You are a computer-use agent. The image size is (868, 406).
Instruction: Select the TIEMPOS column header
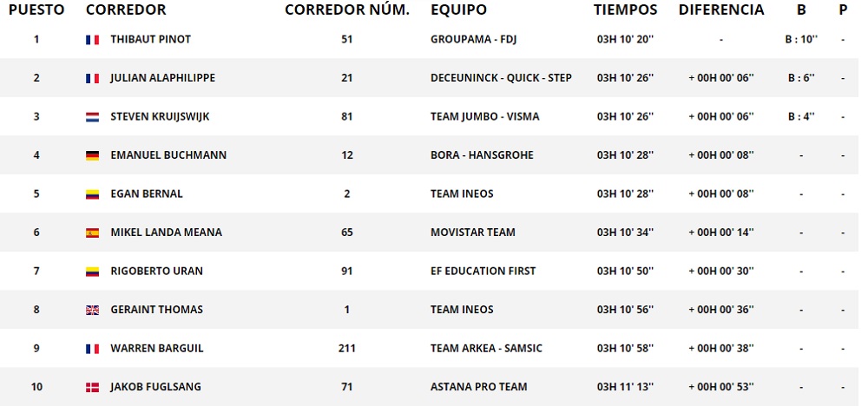(625, 10)
